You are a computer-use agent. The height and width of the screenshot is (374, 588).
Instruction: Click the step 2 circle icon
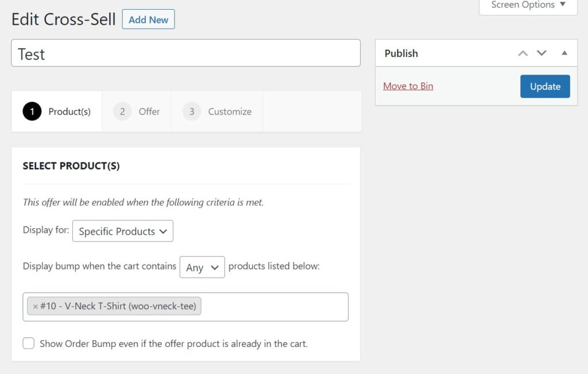pos(122,111)
